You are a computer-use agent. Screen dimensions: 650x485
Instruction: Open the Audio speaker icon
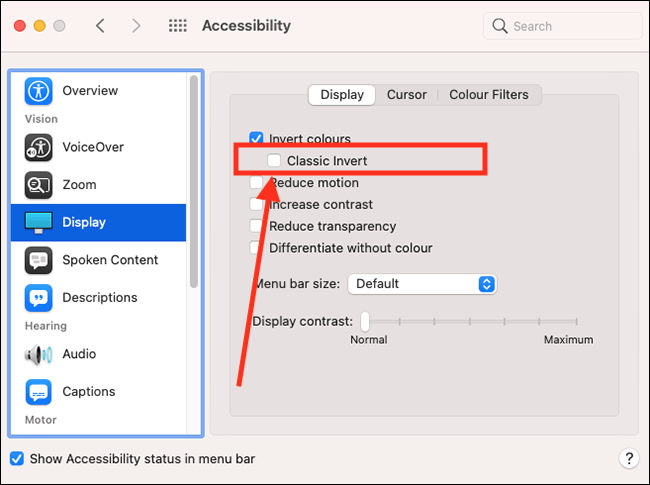tap(38, 354)
